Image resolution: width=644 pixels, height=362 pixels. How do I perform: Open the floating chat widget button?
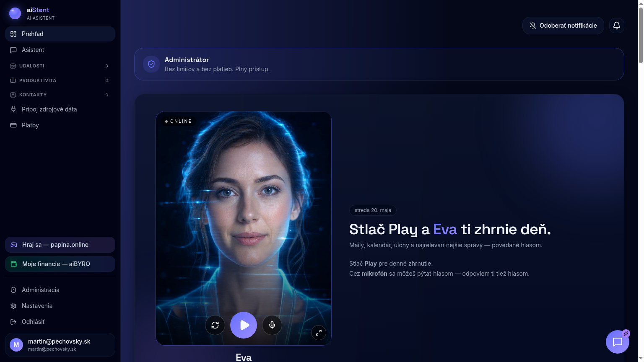(618, 342)
